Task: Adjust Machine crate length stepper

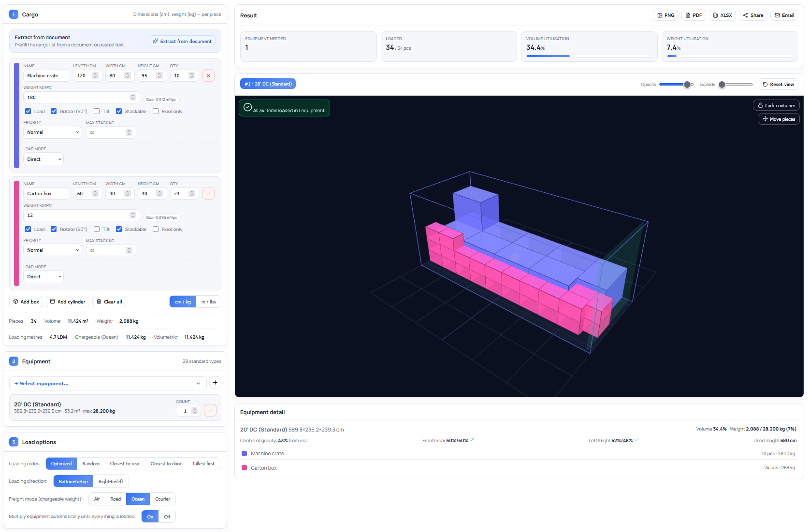Action: [x=95, y=76]
